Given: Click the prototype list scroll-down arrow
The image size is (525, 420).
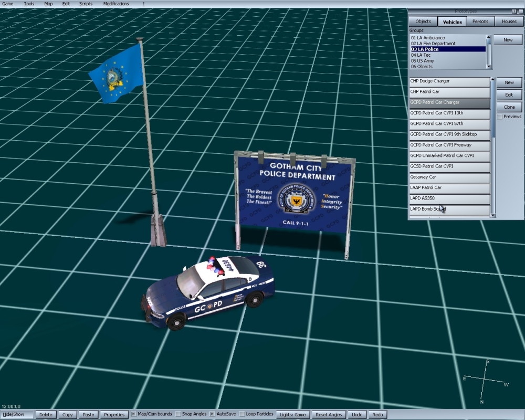Looking at the screenshot, I should pyautogui.click(x=492, y=216).
